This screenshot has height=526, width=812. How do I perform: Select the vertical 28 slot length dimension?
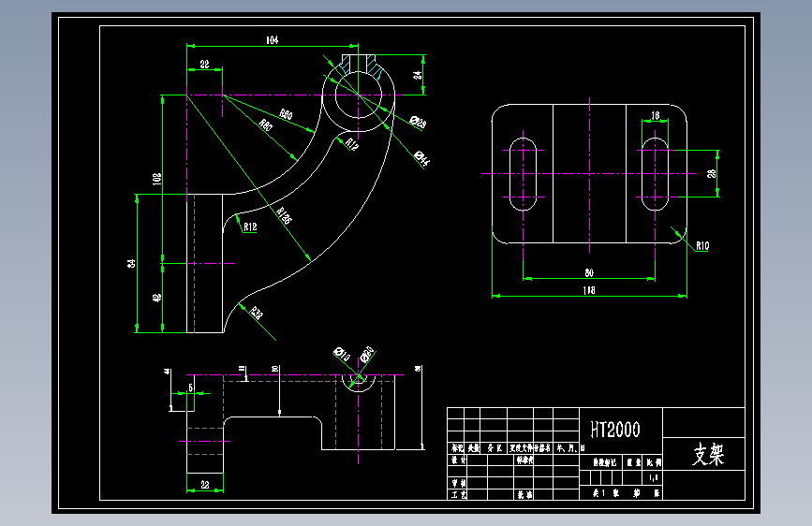pyautogui.click(x=712, y=173)
